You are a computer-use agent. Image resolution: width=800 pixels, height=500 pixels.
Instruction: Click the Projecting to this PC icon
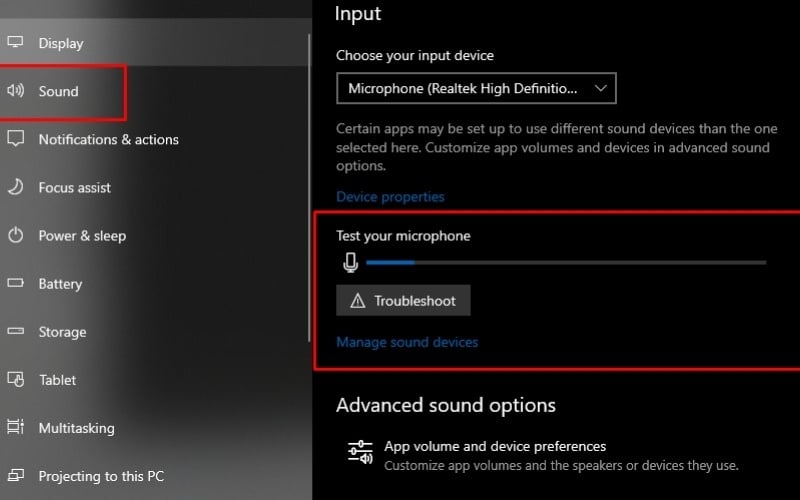tap(15, 476)
